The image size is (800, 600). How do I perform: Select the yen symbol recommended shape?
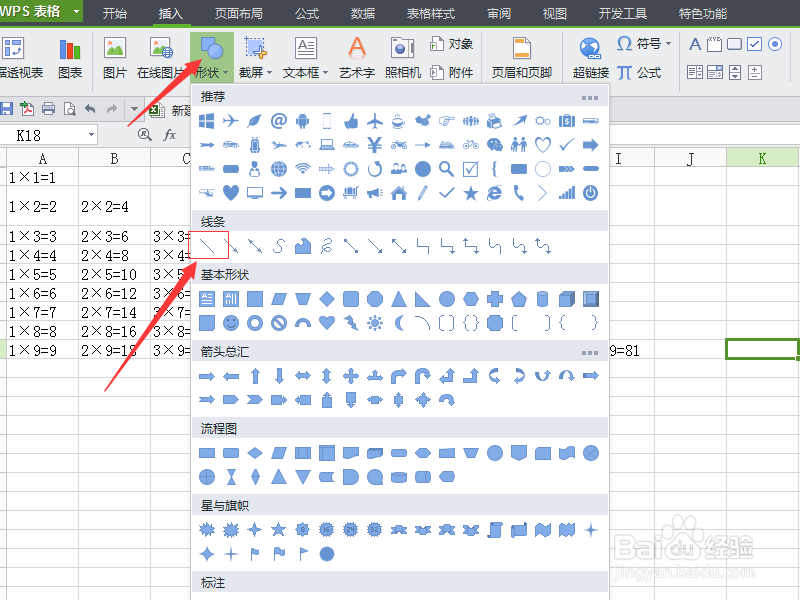pos(374,145)
